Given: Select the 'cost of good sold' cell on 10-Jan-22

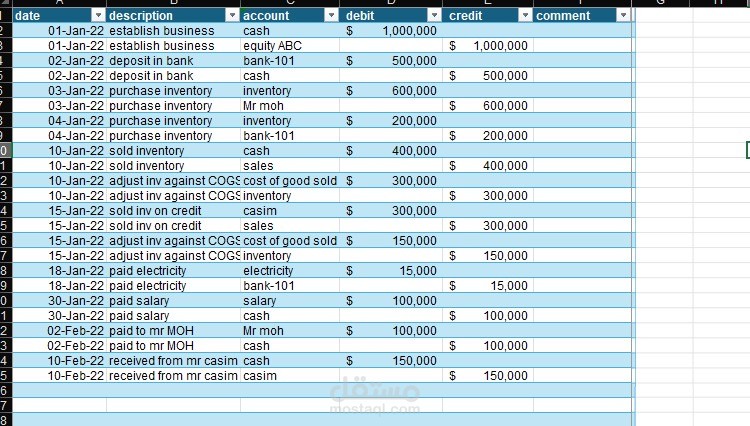Looking at the screenshot, I should tap(290, 181).
